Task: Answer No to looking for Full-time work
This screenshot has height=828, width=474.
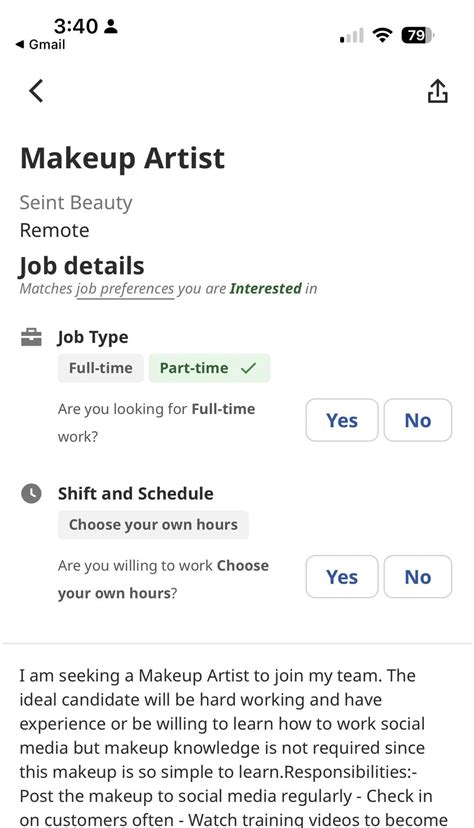Action: click(418, 420)
